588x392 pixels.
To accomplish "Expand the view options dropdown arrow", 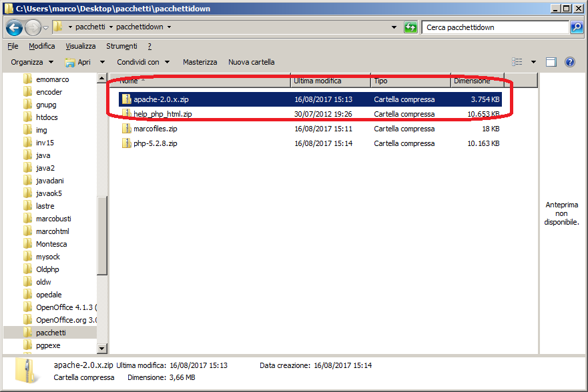I will (533, 62).
